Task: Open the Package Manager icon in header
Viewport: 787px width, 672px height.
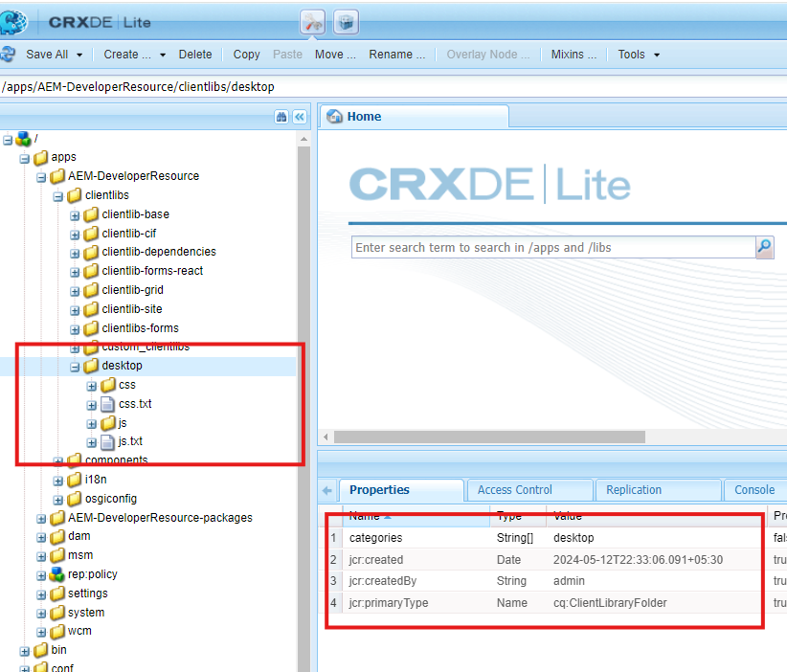Action: coord(346,21)
